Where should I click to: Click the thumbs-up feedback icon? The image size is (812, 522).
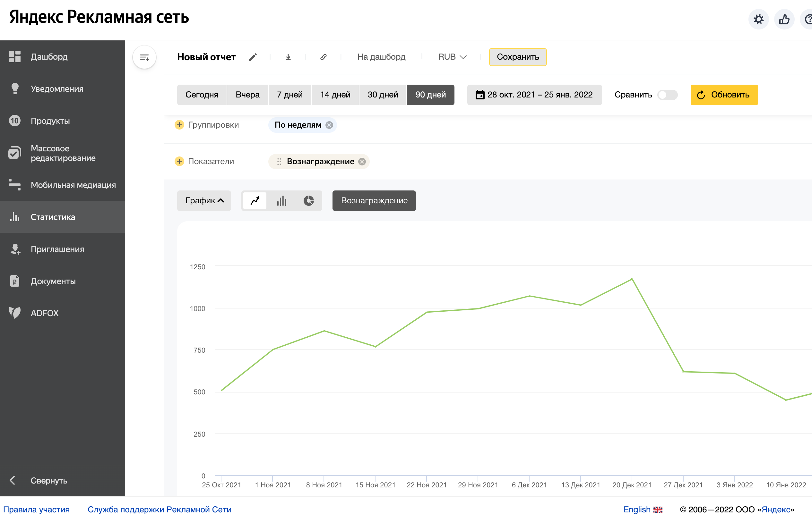784,19
